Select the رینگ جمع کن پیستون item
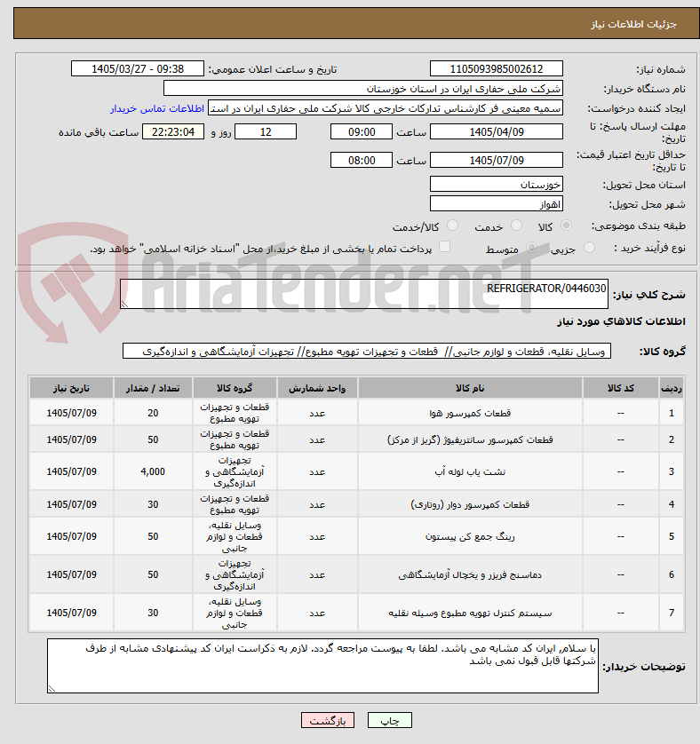 (x=470, y=536)
